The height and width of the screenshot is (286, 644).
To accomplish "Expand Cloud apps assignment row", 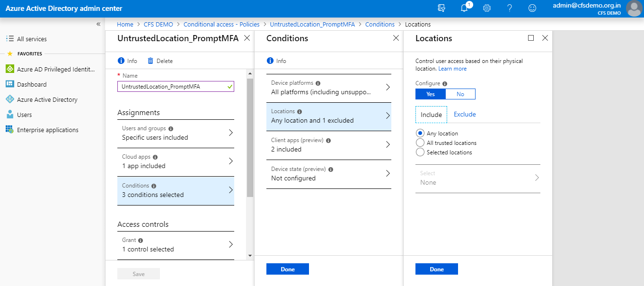I will (176, 162).
